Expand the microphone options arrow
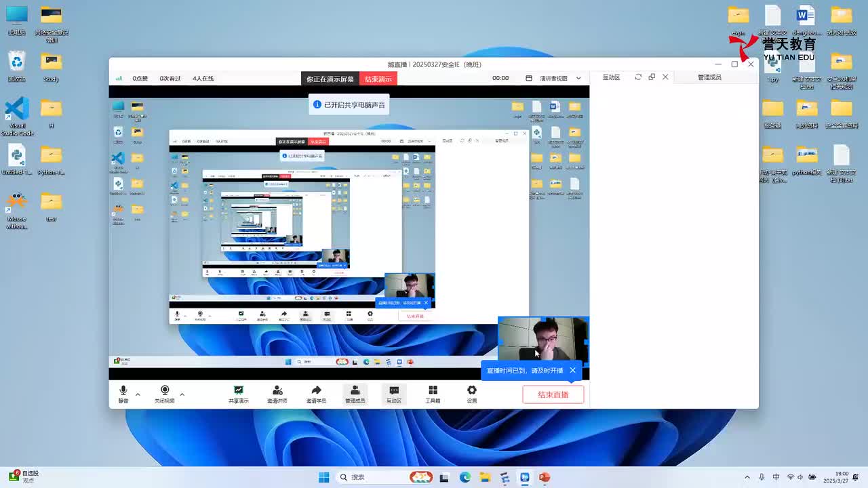Image resolution: width=868 pixels, height=488 pixels. (x=138, y=394)
